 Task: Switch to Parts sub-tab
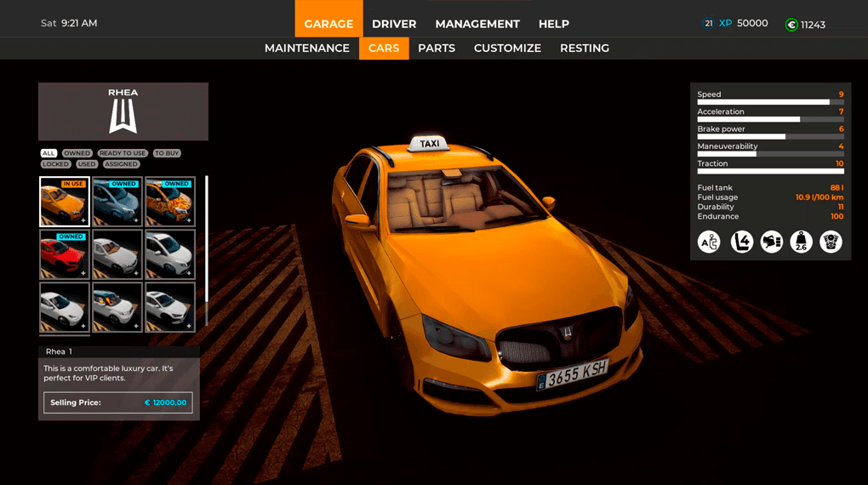437,48
